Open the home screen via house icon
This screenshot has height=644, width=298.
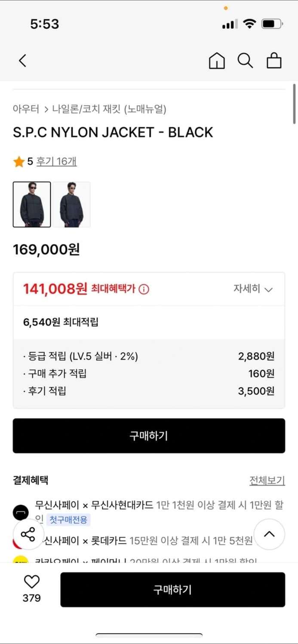pos(217,61)
